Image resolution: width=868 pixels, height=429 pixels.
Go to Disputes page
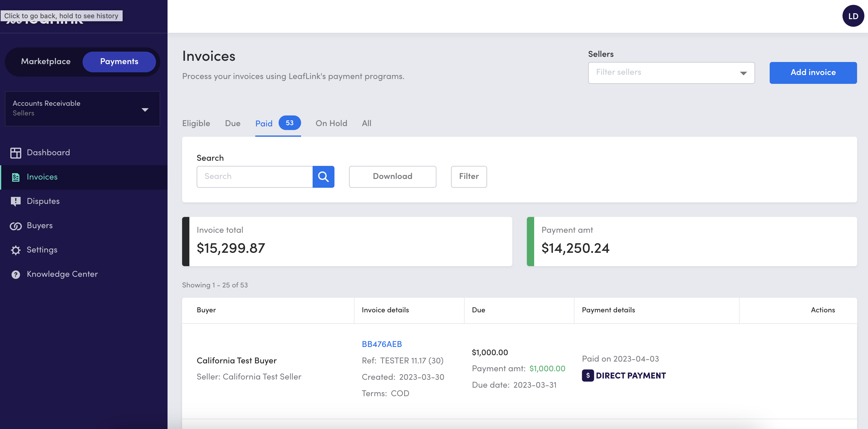pyautogui.click(x=83, y=201)
